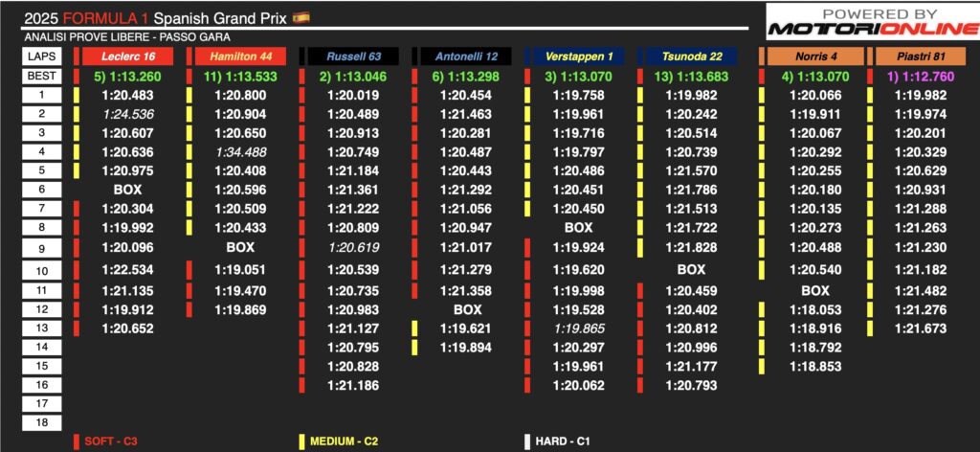Click Antonelli lap time 1:19.621

pos(466,328)
